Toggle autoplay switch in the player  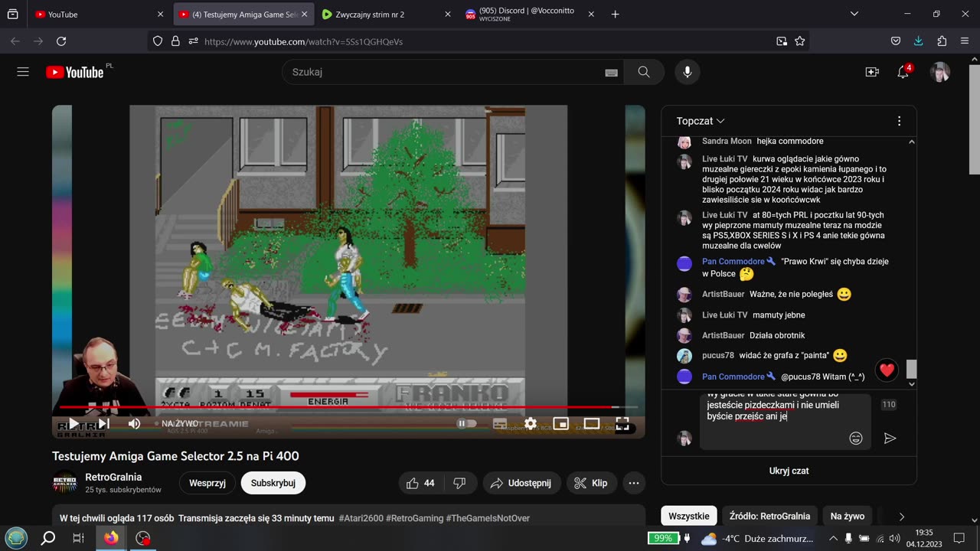click(x=465, y=423)
